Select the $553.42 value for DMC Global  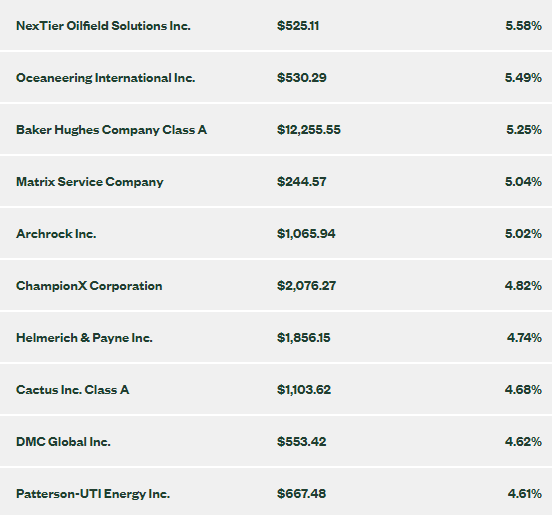302,442
